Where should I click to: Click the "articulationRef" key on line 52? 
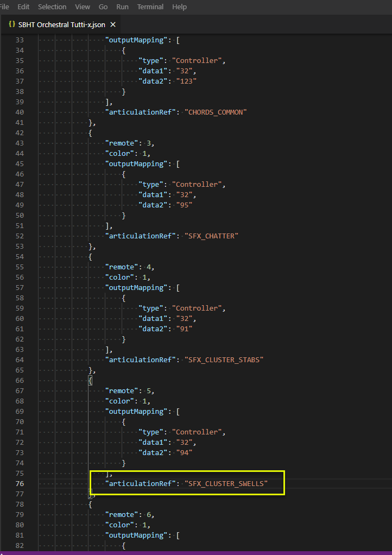(141, 236)
